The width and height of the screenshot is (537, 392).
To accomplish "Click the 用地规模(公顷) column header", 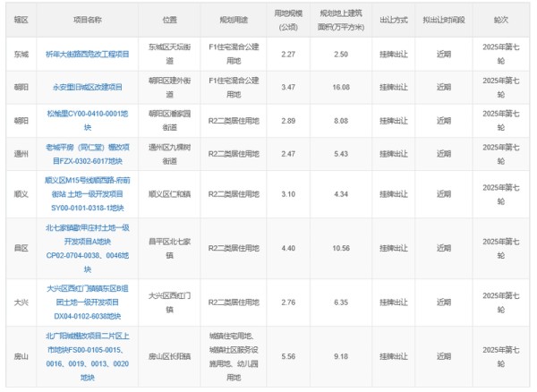I will click(x=288, y=20).
